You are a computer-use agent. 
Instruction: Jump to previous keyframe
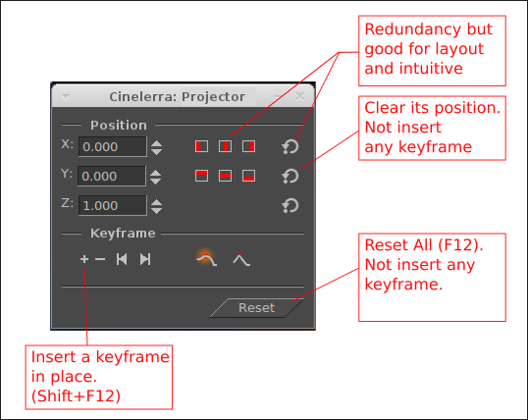[122, 259]
